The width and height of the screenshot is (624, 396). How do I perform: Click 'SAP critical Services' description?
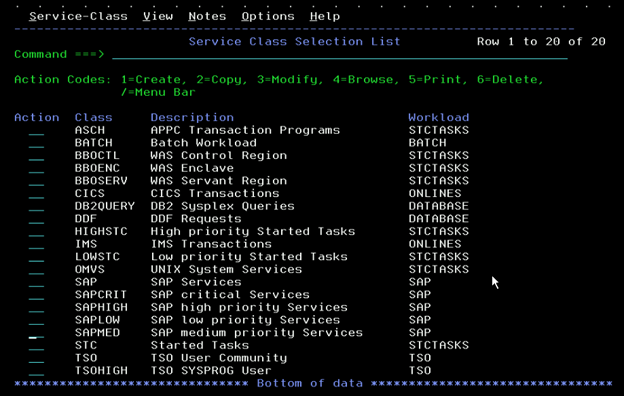[x=230, y=295]
